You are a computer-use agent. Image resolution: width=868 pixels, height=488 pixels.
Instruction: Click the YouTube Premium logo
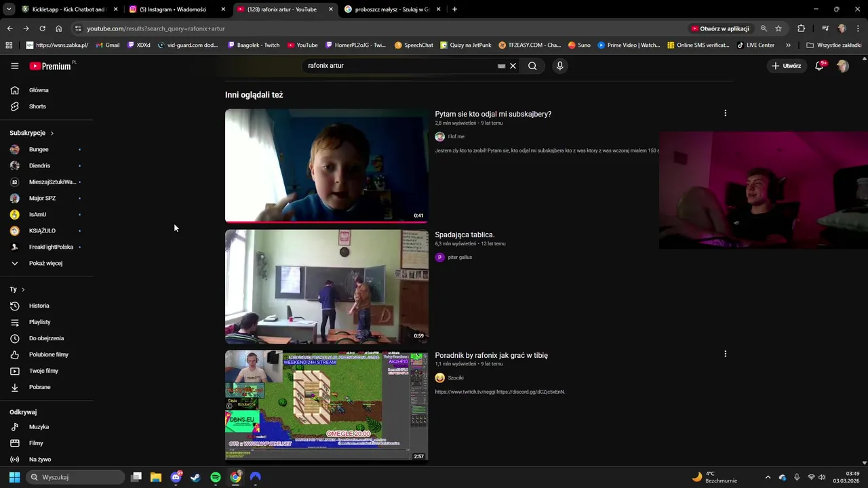(52, 66)
